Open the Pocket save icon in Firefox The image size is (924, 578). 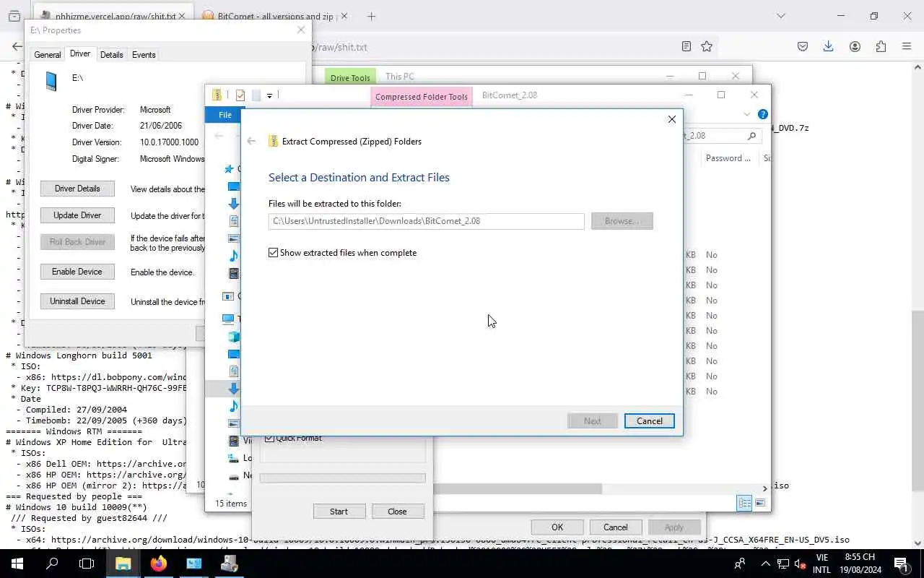[803, 46]
